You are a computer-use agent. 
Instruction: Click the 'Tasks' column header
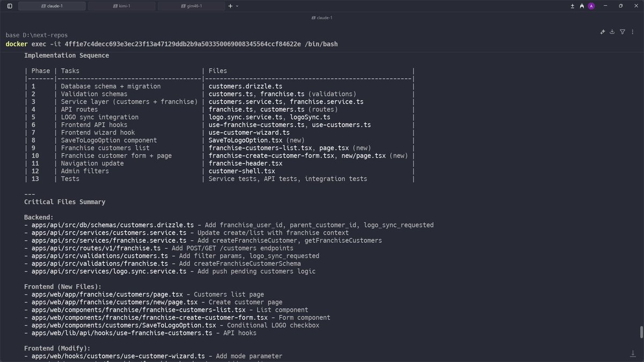(x=70, y=71)
